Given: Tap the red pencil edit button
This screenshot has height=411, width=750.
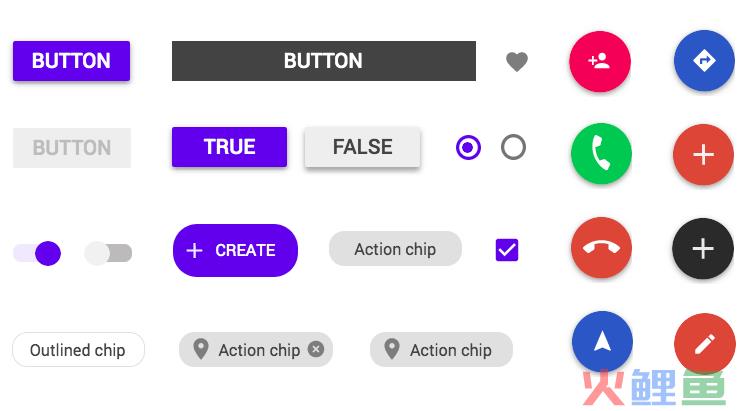Looking at the screenshot, I should click(705, 344).
